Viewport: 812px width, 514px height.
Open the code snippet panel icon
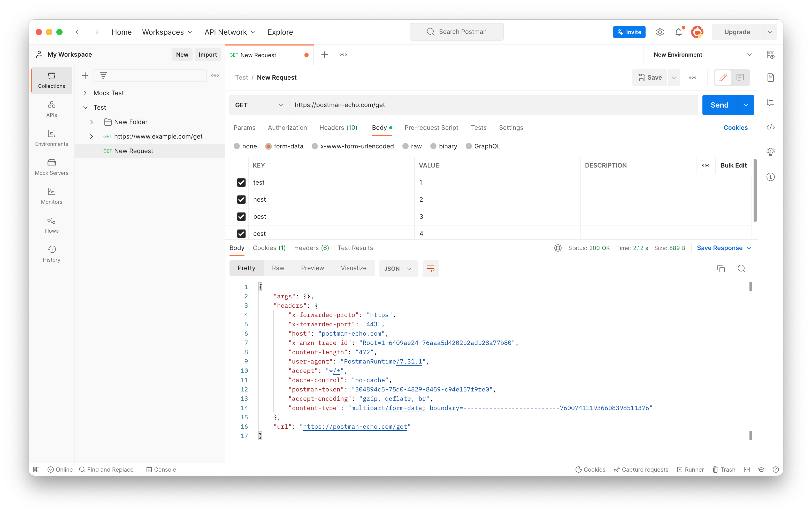tap(770, 127)
